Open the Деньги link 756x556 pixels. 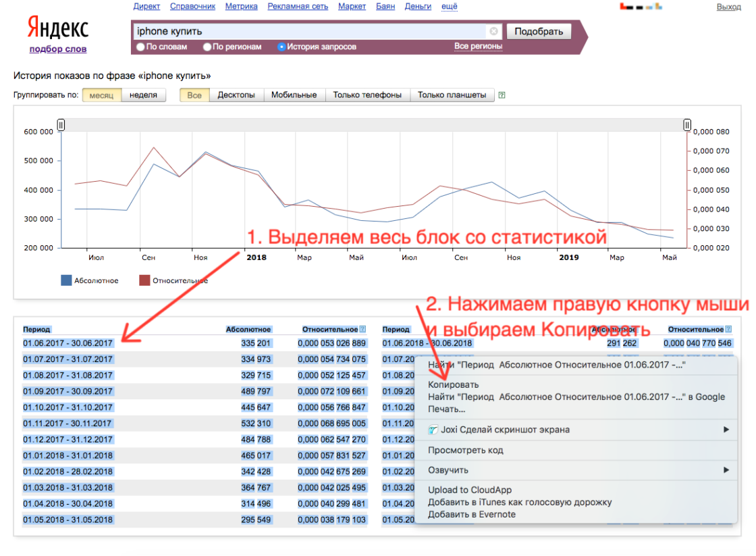[x=418, y=6]
